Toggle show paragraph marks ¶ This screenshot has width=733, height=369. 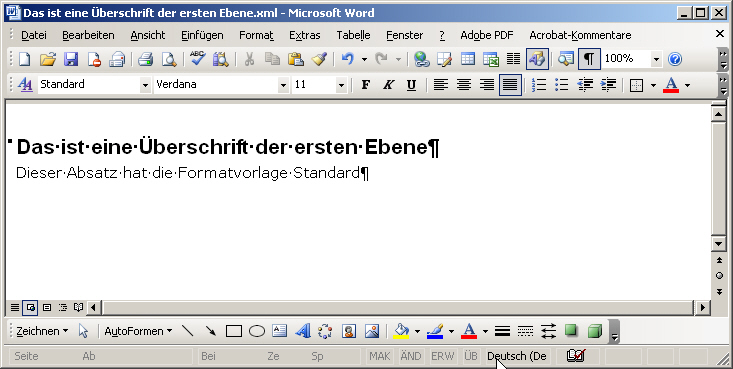tap(589, 59)
